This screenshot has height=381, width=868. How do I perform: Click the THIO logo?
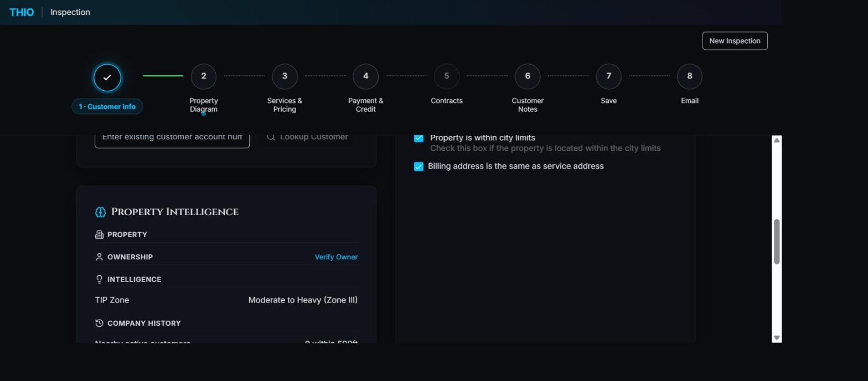pyautogui.click(x=22, y=12)
